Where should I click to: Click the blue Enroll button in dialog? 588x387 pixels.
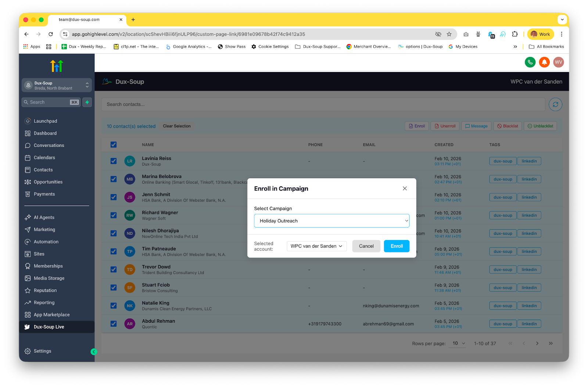(x=397, y=246)
